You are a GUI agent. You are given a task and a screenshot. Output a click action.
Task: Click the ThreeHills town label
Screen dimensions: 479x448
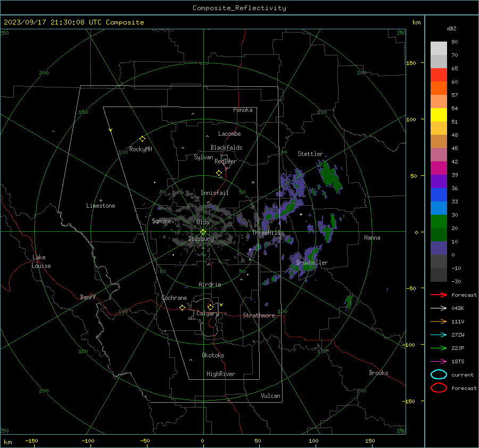tap(268, 233)
